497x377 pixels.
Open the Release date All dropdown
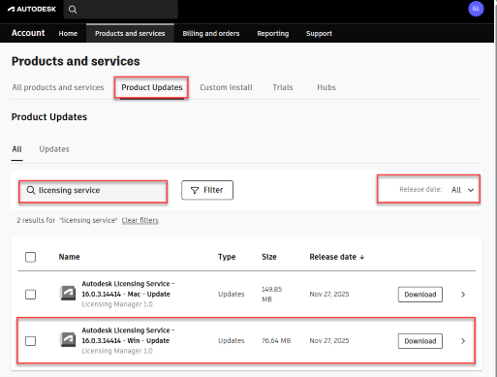tap(462, 190)
